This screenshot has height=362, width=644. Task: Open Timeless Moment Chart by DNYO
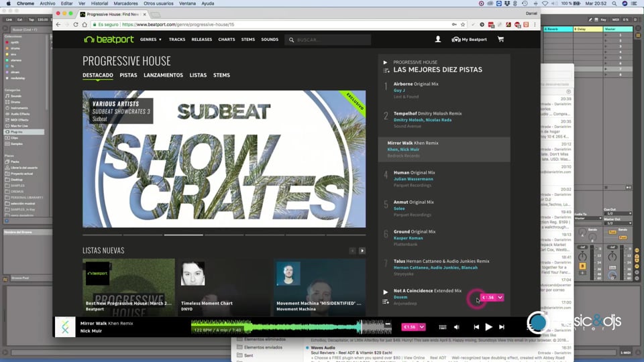click(x=224, y=288)
